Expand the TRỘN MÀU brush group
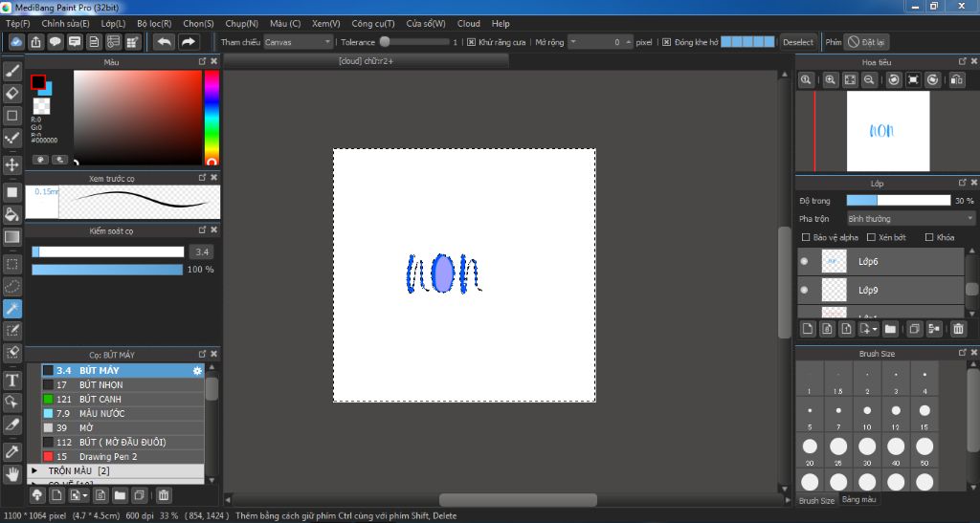Image resolution: width=980 pixels, height=523 pixels. tap(35, 470)
